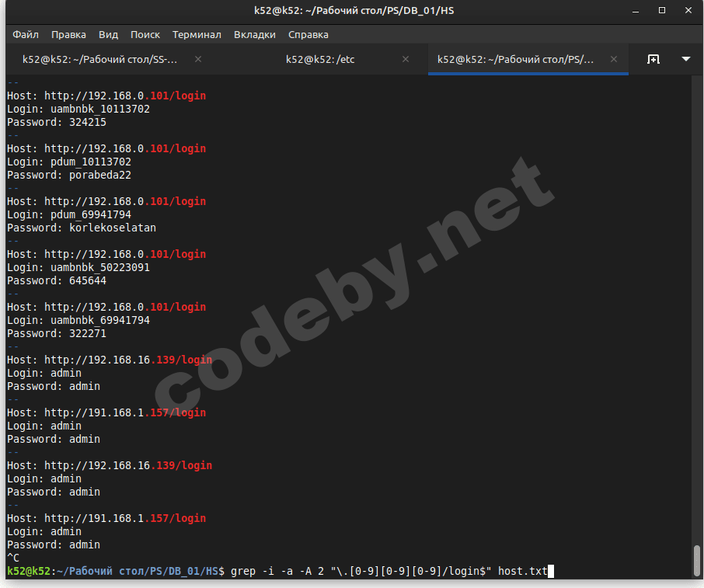
Task: Click the host line above login uambnbk_10113702
Action: click(106, 96)
